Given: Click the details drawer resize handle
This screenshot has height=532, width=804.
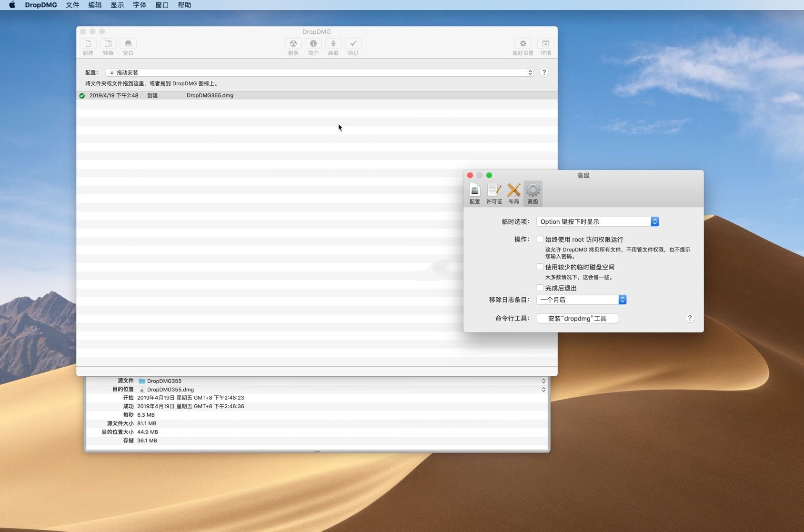Looking at the screenshot, I should (317, 451).
